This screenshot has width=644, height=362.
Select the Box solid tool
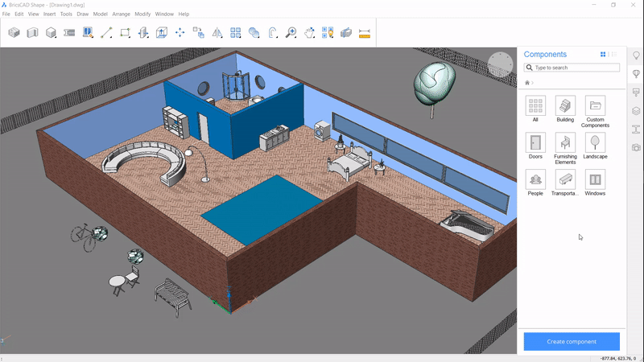point(51,32)
